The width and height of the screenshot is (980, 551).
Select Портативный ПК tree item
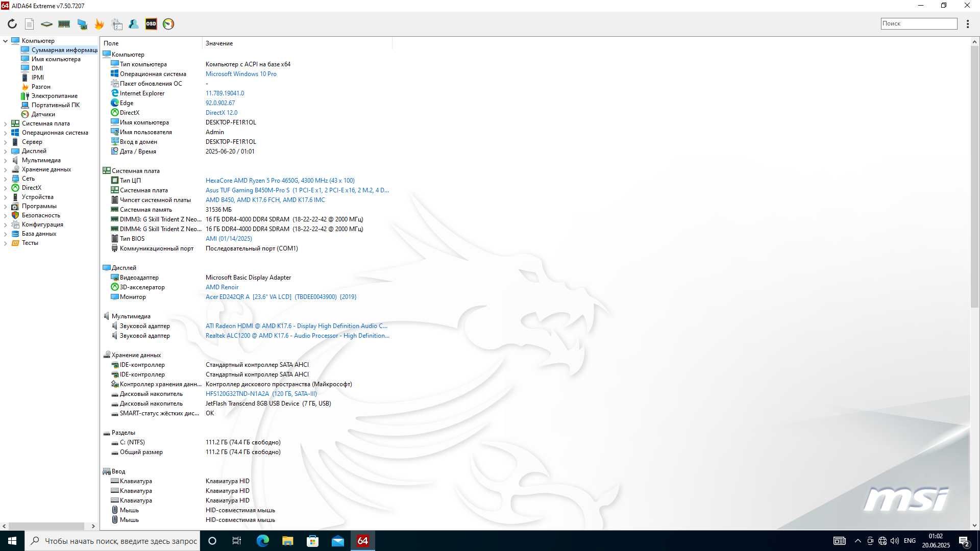[x=51, y=105]
